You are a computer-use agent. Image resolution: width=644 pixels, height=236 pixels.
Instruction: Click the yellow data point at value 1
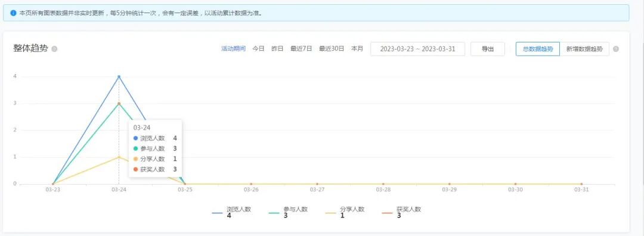point(119,157)
